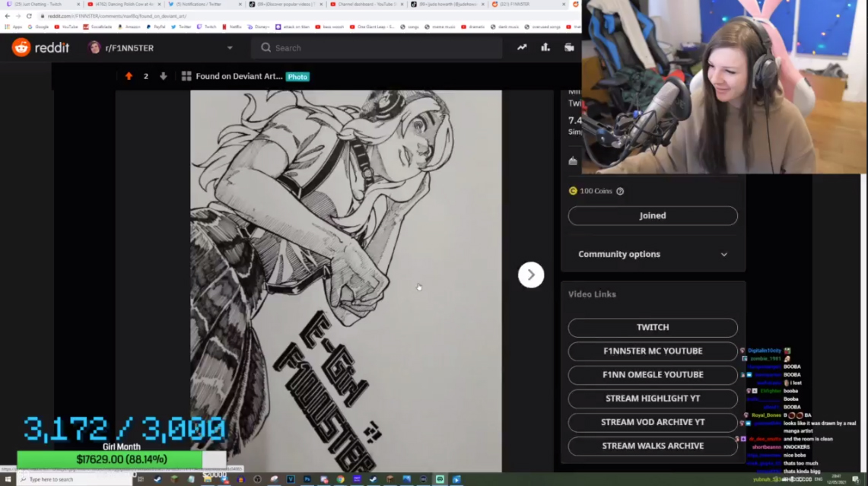Open the r/F1NN5TER community dropdown
The image size is (868, 486).
pyautogui.click(x=230, y=48)
